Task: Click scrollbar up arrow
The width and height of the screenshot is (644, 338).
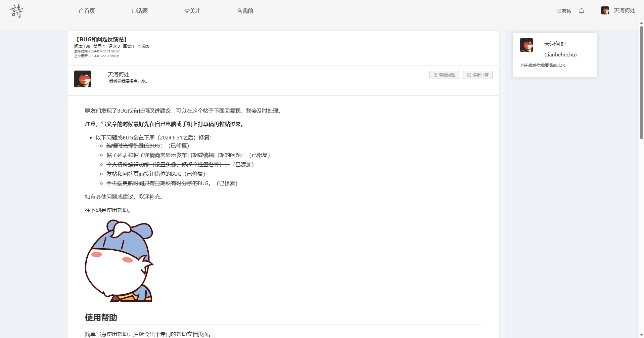Action: coord(641,23)
